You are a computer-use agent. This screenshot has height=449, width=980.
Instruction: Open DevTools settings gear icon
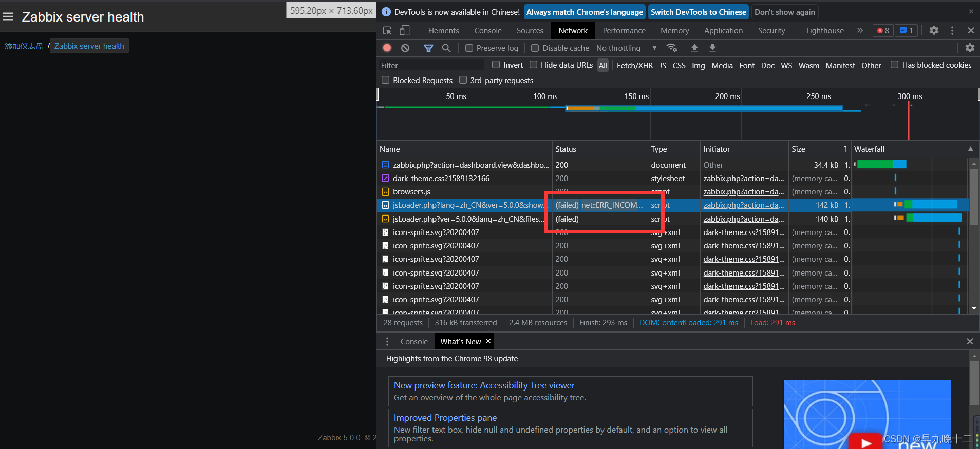(934, 30)
